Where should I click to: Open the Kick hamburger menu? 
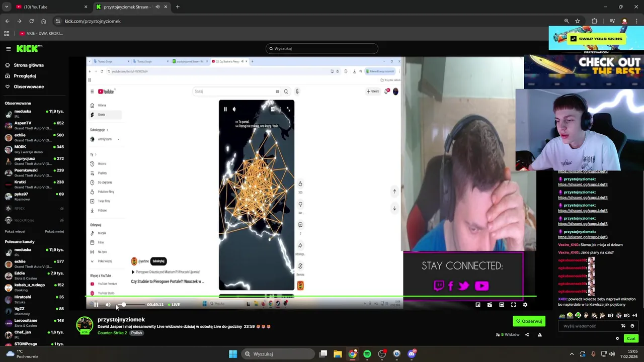(9, 49)
